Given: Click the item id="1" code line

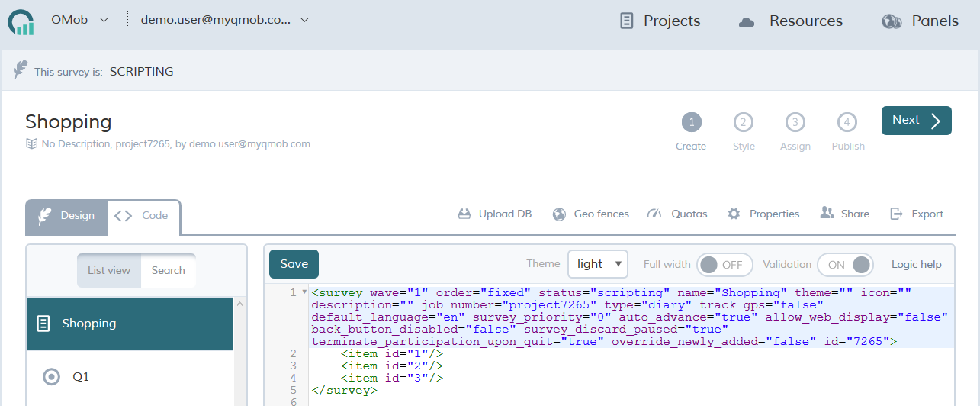Looking at the screenshot, I should pyautogui.click(x=392, y=353).
